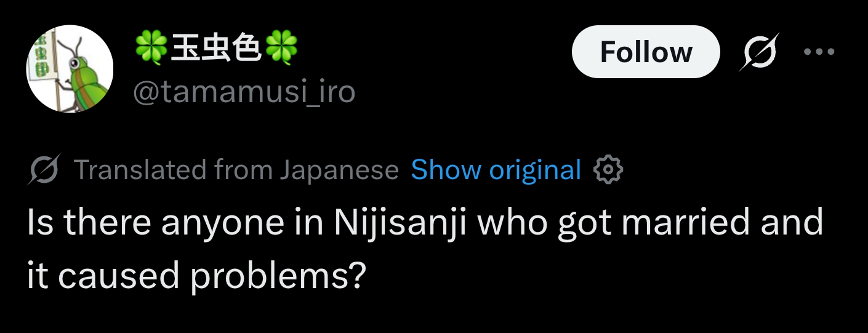
Task: Click the word Japanese in translation notice
Action: tap(339, 171)
